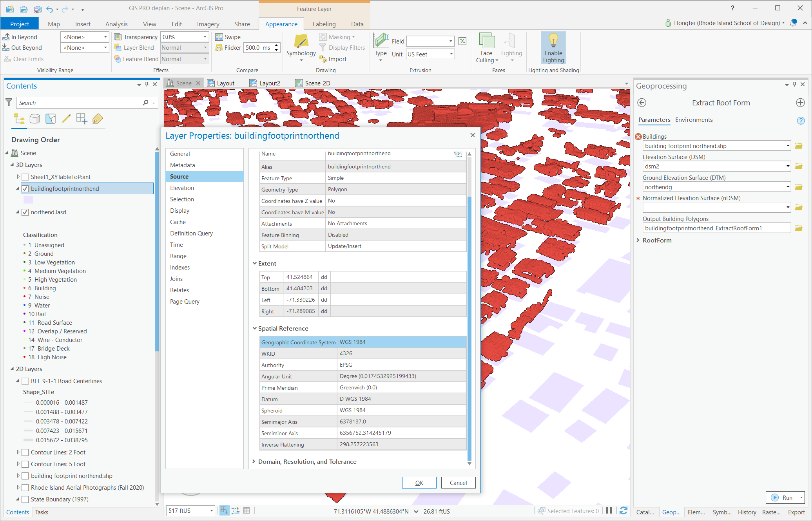Check building footprint northend.shp layer
The height and width of the screenshot is (521, 812).
(25, 476)
